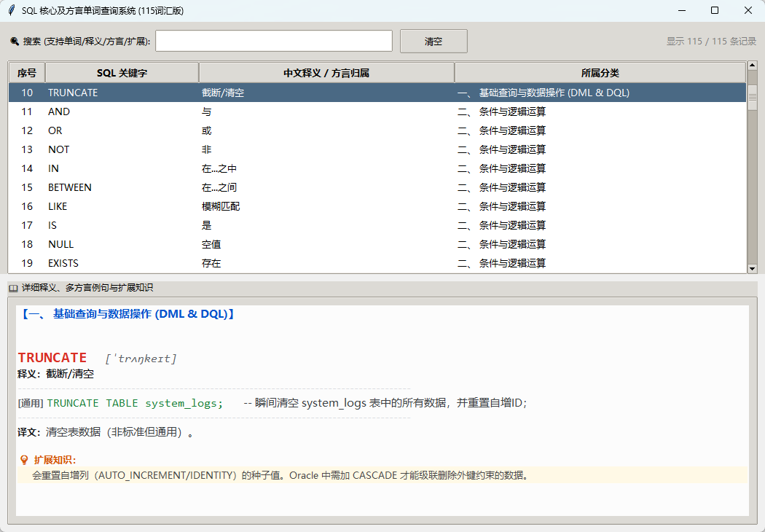
Task: Click the 清空 button
Action: (x=433, y=41)
